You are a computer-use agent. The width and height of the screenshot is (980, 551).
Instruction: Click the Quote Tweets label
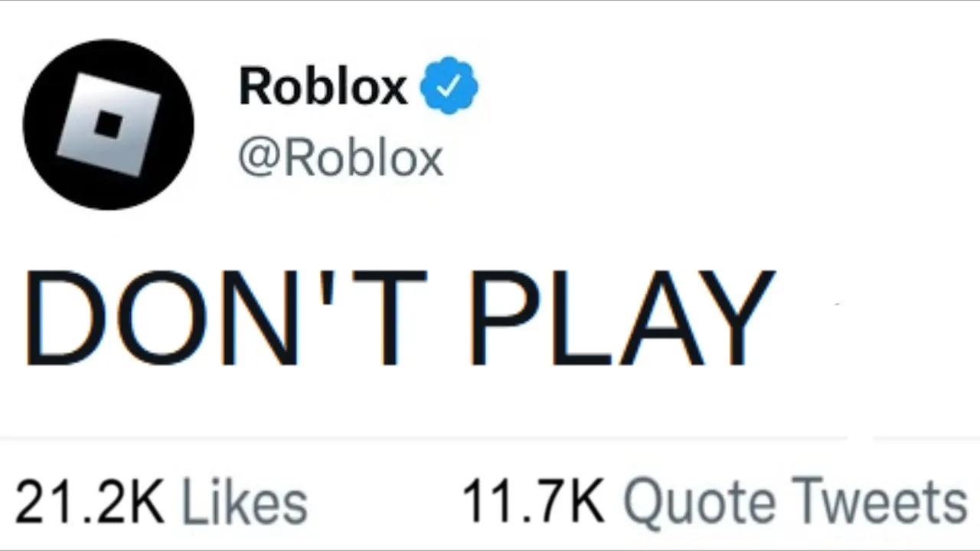point(795,503)
